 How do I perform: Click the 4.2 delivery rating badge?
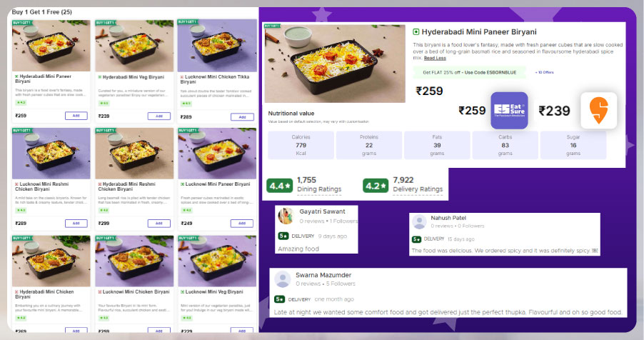tap(376, 186)
